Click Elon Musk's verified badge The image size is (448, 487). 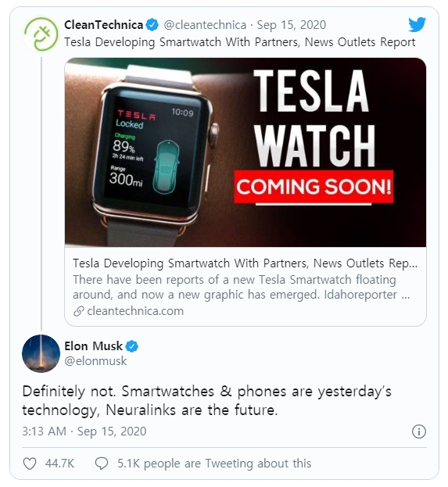click(x=132, y=346)
